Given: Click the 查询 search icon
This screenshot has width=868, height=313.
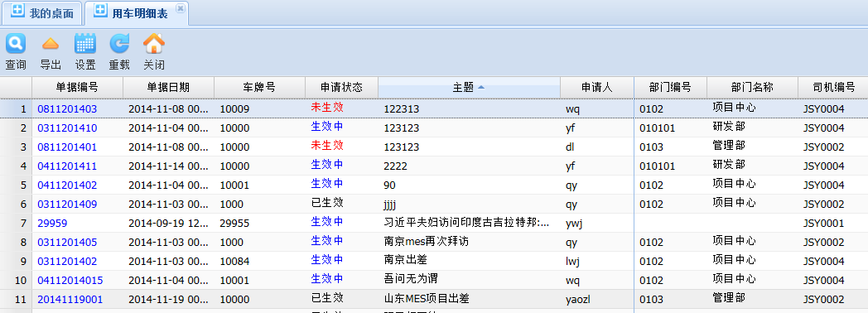Looking at the screenshot, I should pyautogui.click(x=16, y=43).
